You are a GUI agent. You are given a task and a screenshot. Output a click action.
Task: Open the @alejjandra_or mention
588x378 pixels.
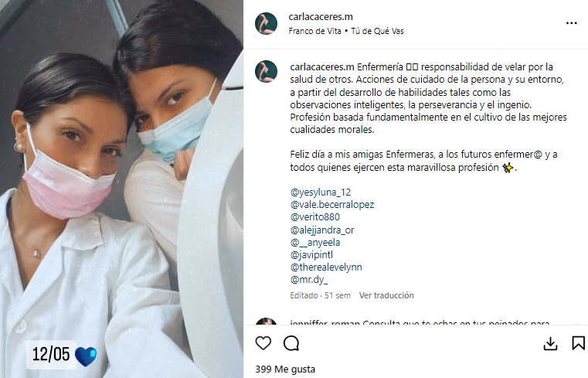pyautogui.click(x=321, y=230)
